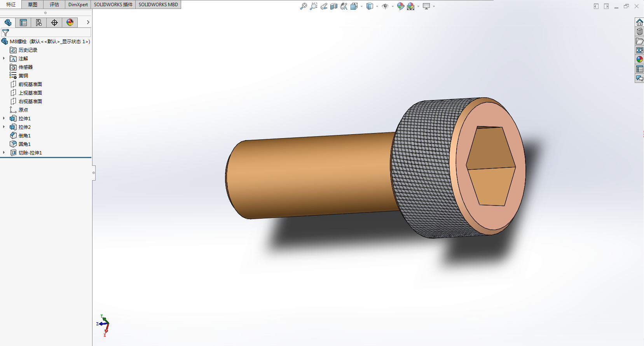
Task: Expand the 注解 tree node
Action: [x=4, y=58]
